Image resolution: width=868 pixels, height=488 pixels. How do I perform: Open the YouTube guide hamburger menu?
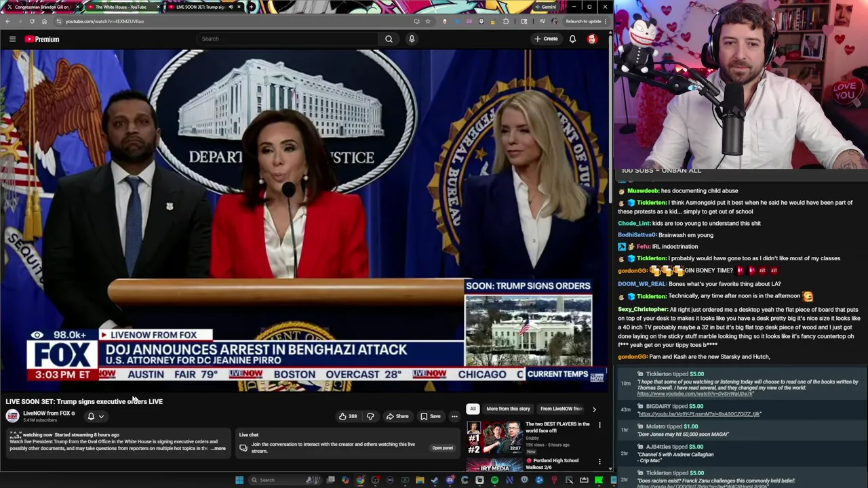(12, 39)
